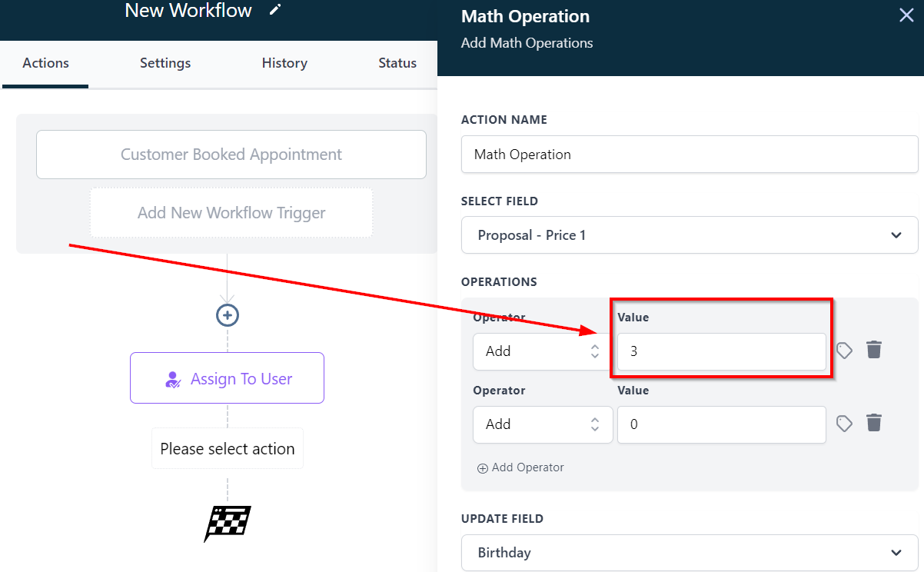
Task: Delete the second operation with trash icon
Action: [874, 424]
